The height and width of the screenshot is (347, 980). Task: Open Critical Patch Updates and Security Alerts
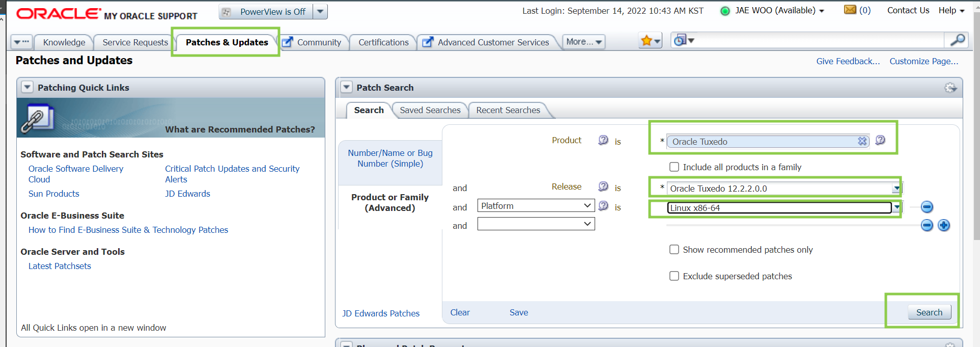coord(232,174)
